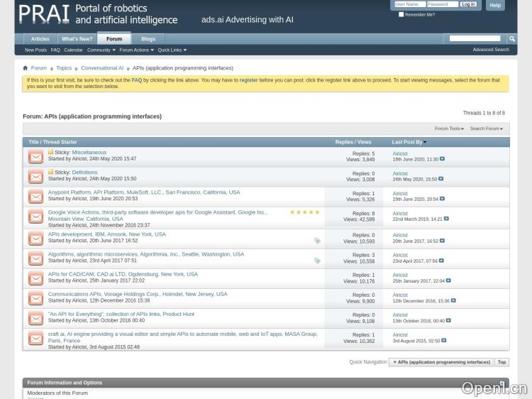Viewport: 532px width, 399px height.
Task: Click the Help button
Action: (495, 5)
